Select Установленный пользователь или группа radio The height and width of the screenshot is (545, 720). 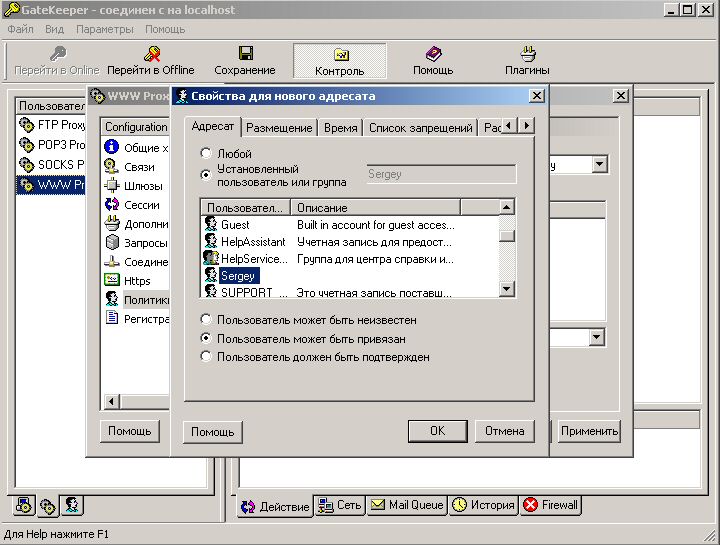click(206, 174)
